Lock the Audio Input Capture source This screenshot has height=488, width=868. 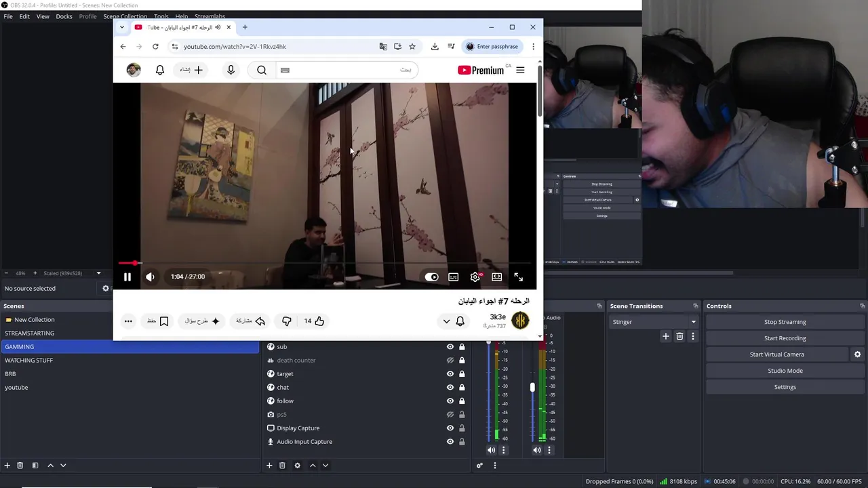462,441
